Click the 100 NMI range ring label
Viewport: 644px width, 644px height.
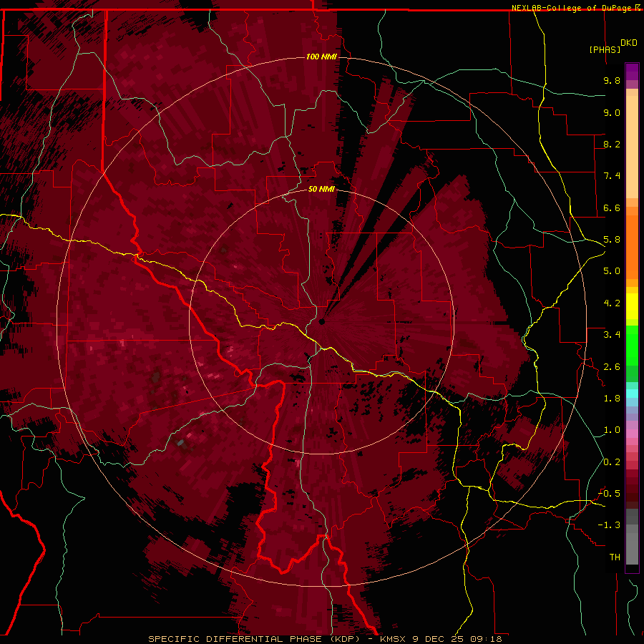(321, 57)
